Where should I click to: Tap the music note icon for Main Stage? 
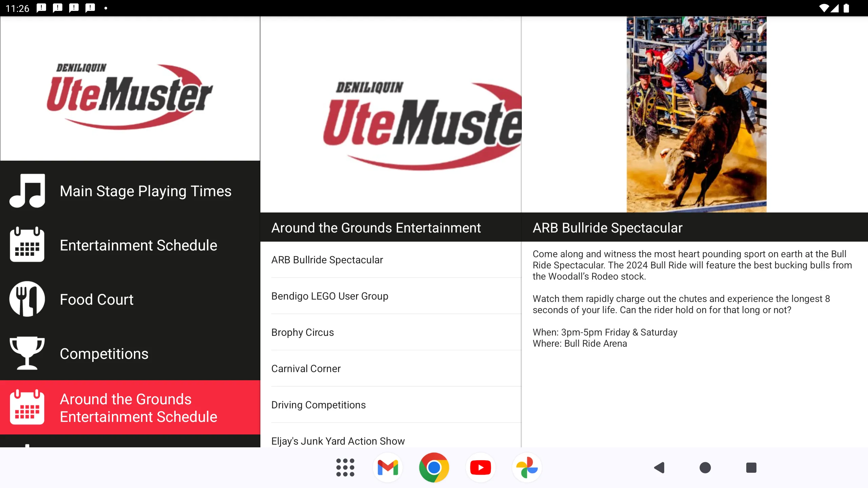[27, 191]
